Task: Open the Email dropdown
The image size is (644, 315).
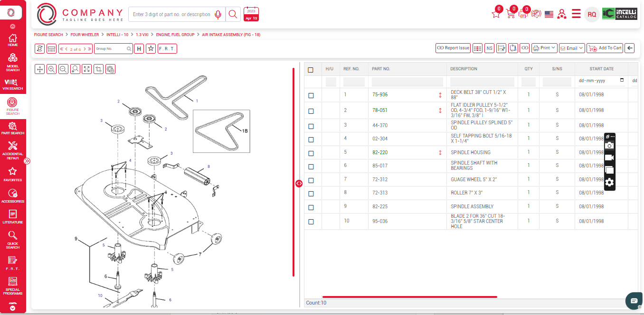Action: coord(571,47)
